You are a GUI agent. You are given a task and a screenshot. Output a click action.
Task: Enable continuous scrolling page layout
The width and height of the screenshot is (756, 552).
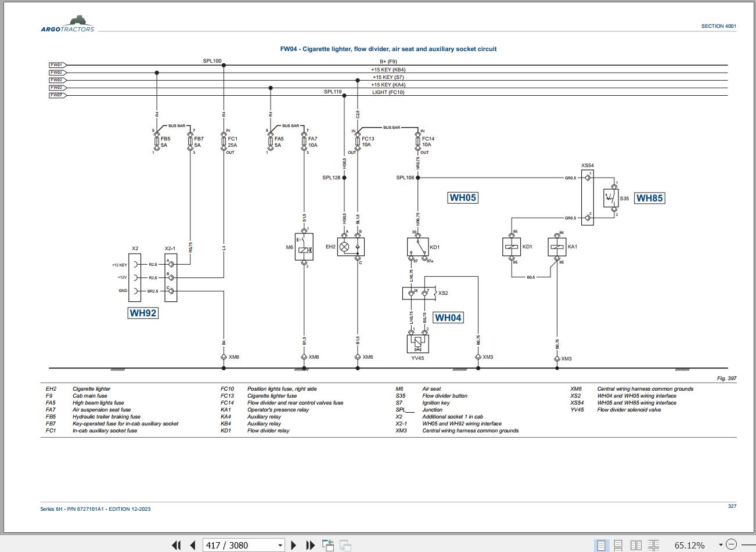coord(618,545)
